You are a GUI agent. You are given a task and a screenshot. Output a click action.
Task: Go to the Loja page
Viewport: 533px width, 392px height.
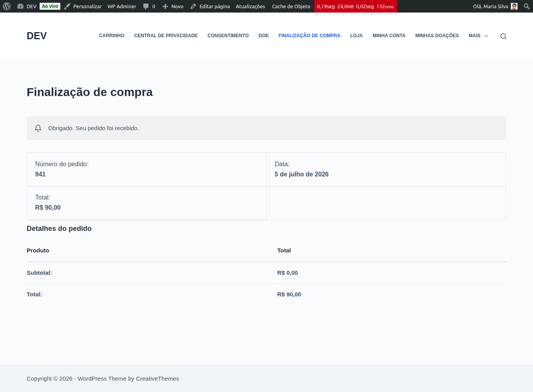click(x=356, y=36)
